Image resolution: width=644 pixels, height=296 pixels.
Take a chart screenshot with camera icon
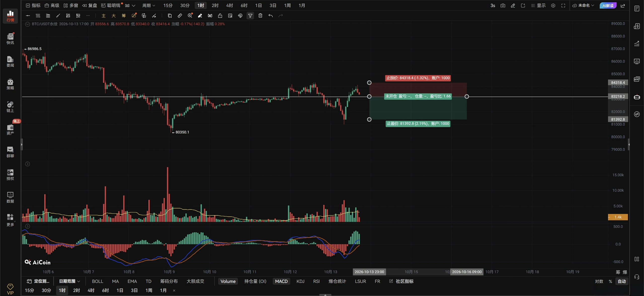click(503, 6)
